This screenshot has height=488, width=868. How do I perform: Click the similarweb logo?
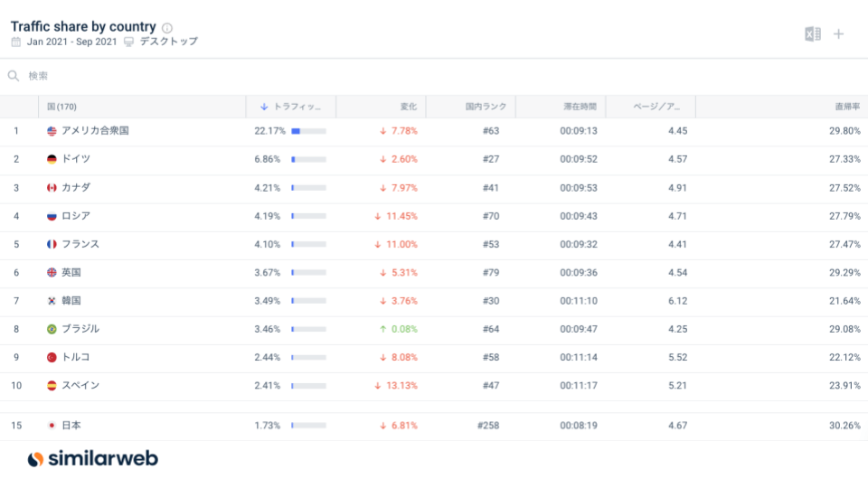pyautogui.click(x=92, y=459)
